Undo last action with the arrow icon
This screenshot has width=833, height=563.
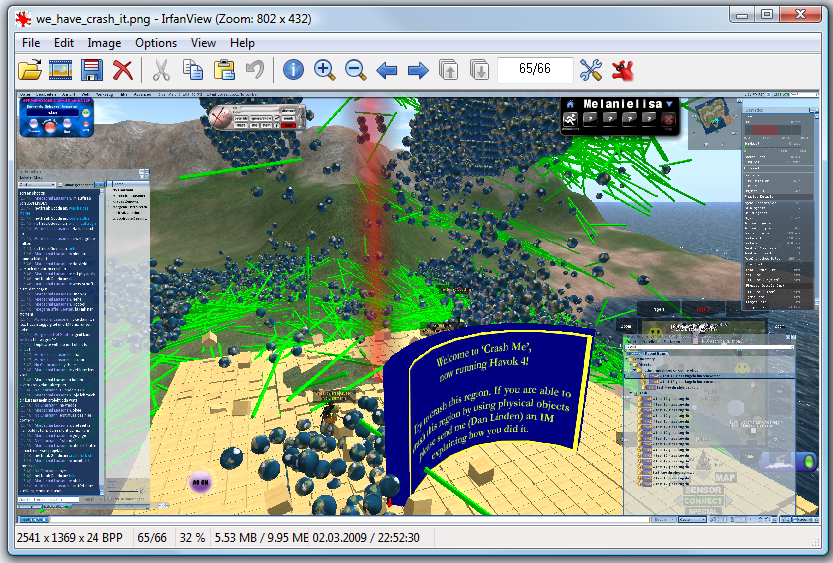[256, 70]
